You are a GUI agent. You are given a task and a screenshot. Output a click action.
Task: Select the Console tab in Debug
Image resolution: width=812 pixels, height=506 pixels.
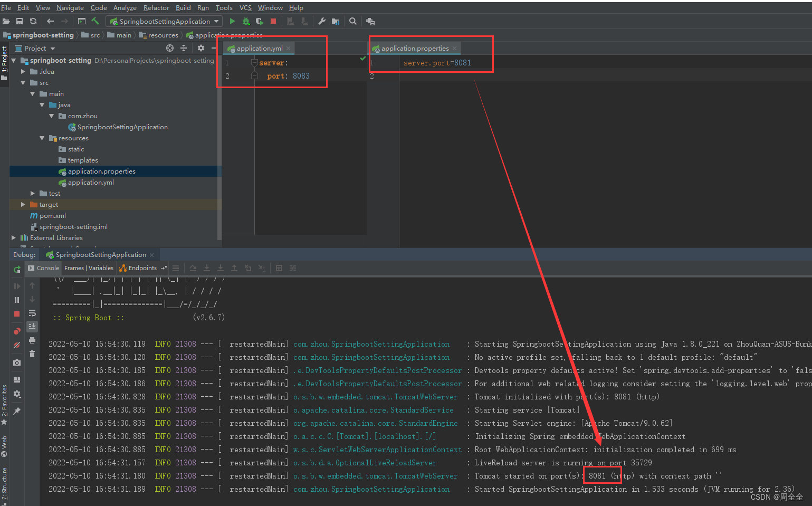coord(43,268)
